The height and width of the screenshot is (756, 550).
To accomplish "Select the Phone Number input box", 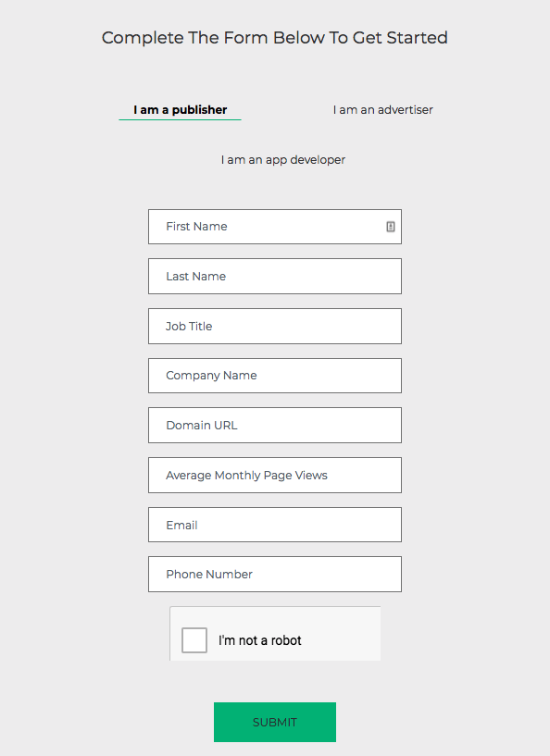I will pyautogui.click(x=275, y=575).
